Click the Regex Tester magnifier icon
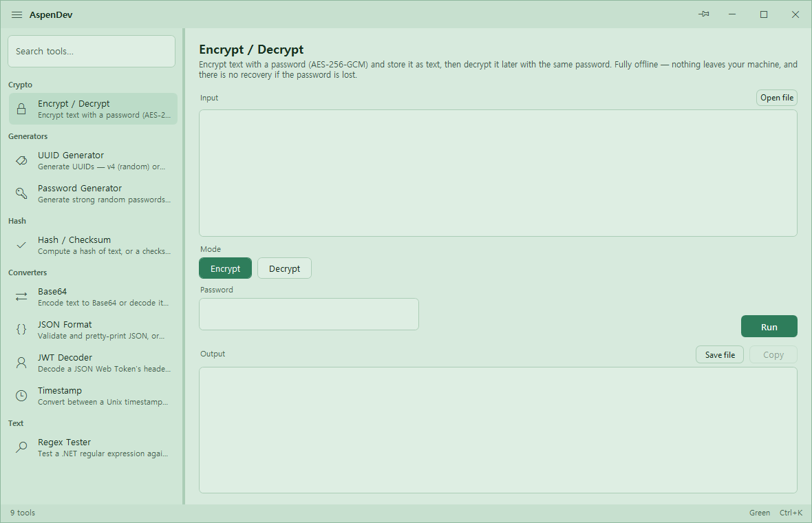This screenshot has height=523, width=812. click(21, 447)
